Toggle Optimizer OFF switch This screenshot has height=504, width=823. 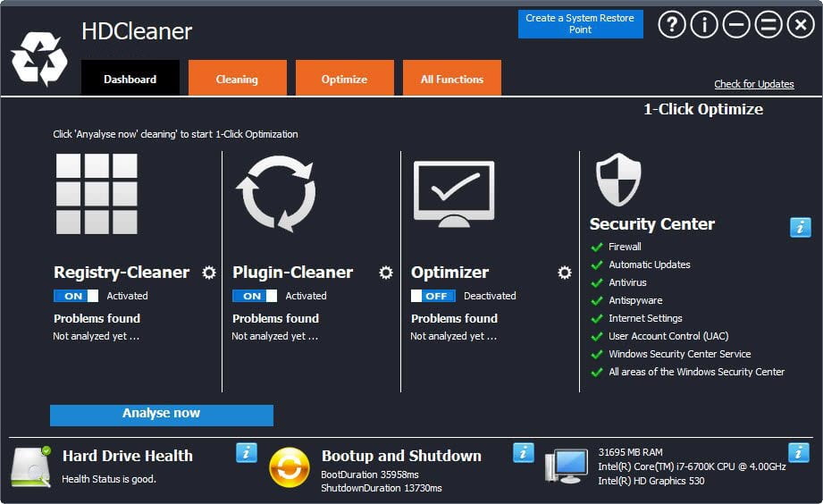[x=433, y=296]
